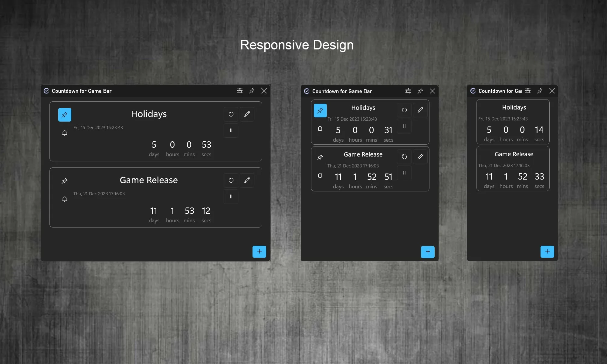Click 31 secs value in middle Holidays card
This screenshot has height=364, width=607.
pos(388,130)
